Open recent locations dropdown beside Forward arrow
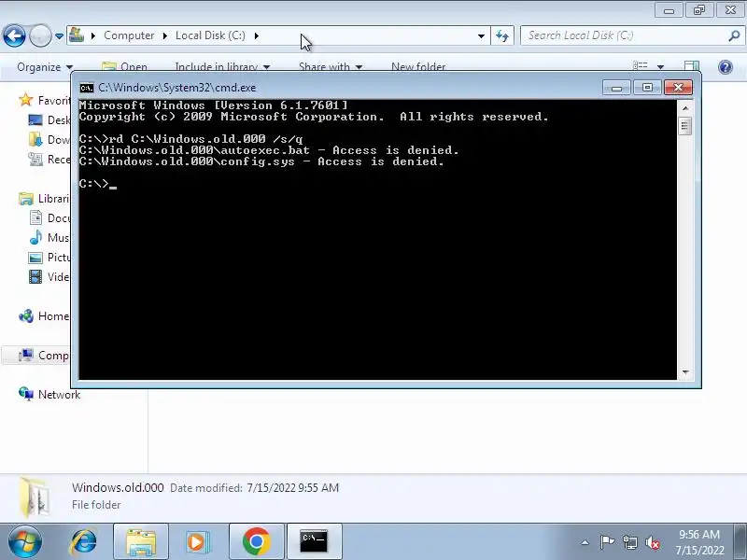This screenshot has width=747, height=560. point(59,36)
